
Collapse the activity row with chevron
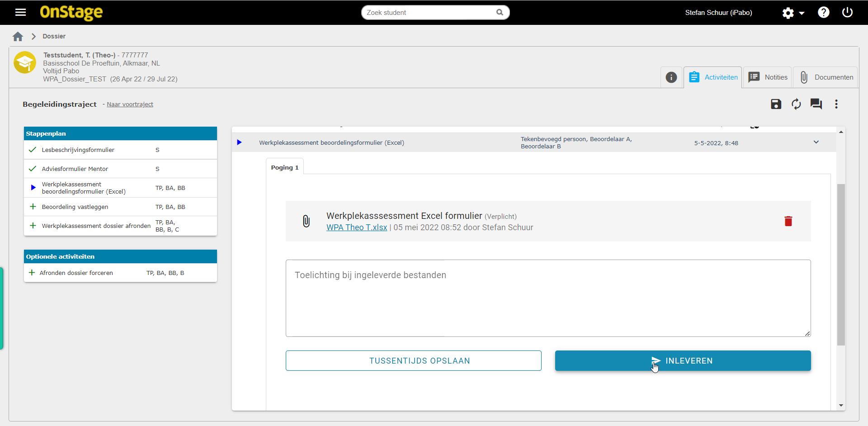816,142
